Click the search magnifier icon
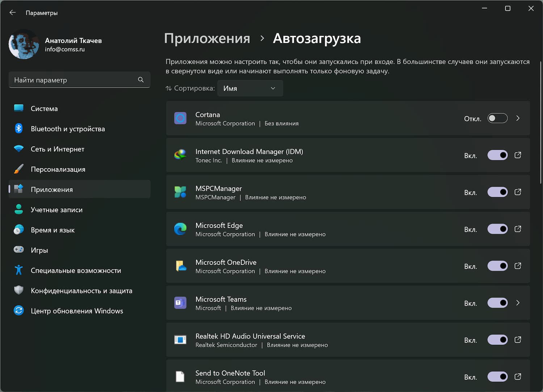 [x=141, y=80]
